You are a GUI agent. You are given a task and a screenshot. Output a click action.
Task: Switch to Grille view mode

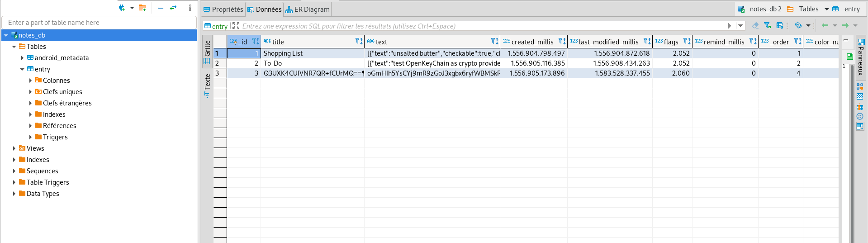pos(207,52)
